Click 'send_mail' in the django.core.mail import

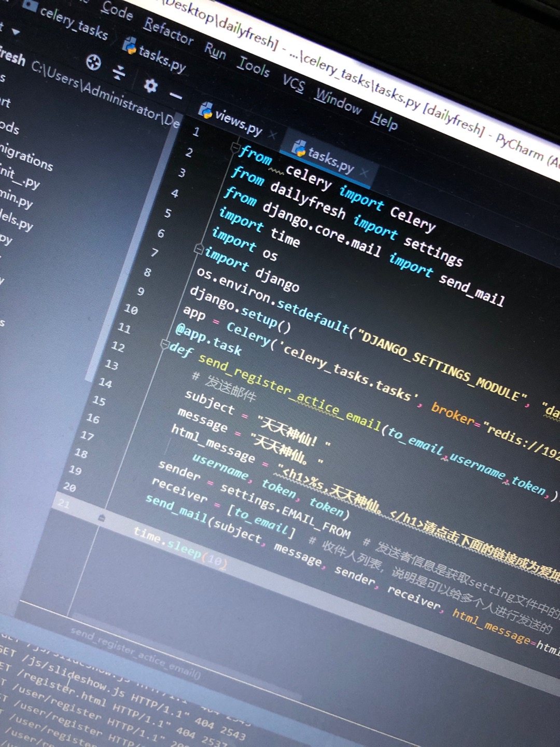pos(472,289)
